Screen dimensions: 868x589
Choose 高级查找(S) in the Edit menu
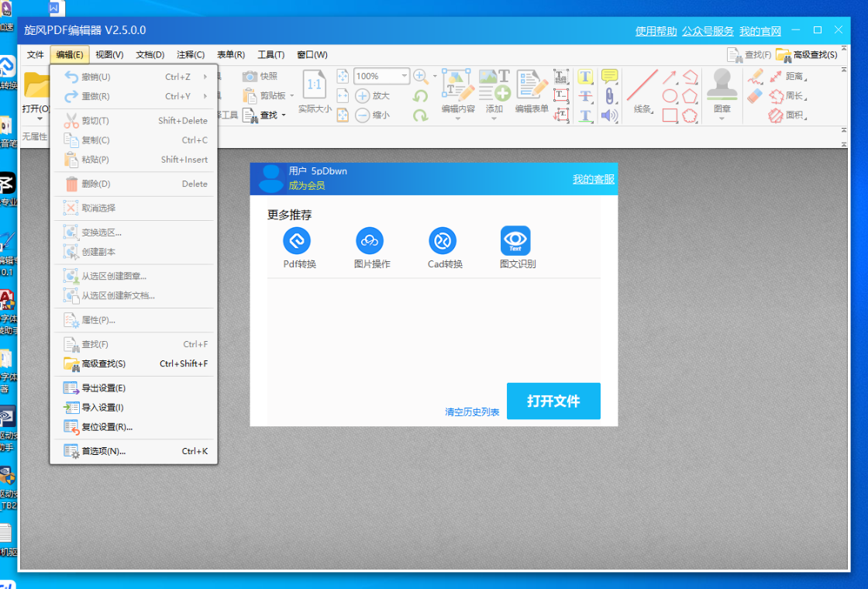tap(133, 363)
